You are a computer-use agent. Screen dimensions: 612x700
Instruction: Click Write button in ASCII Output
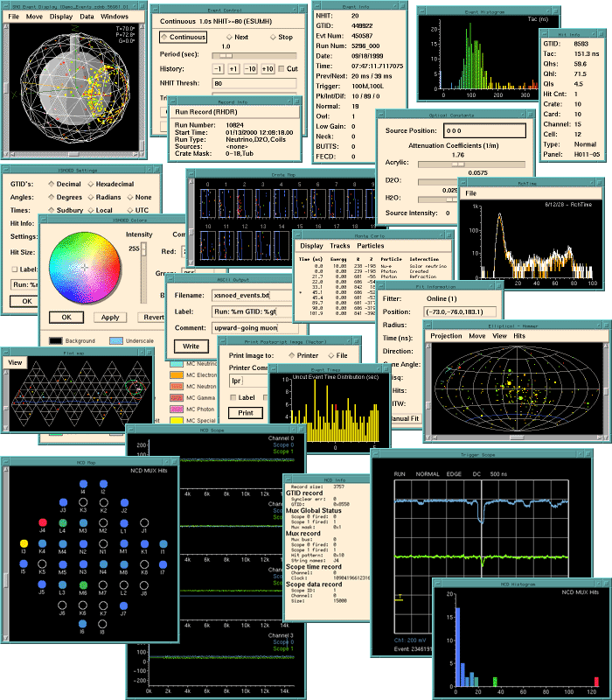pos(191,346)
